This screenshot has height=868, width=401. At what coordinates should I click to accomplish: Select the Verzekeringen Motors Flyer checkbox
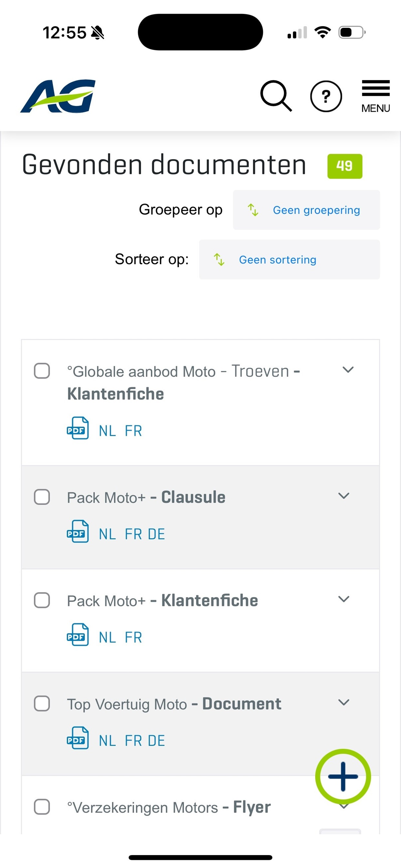[x=42, y=807]
